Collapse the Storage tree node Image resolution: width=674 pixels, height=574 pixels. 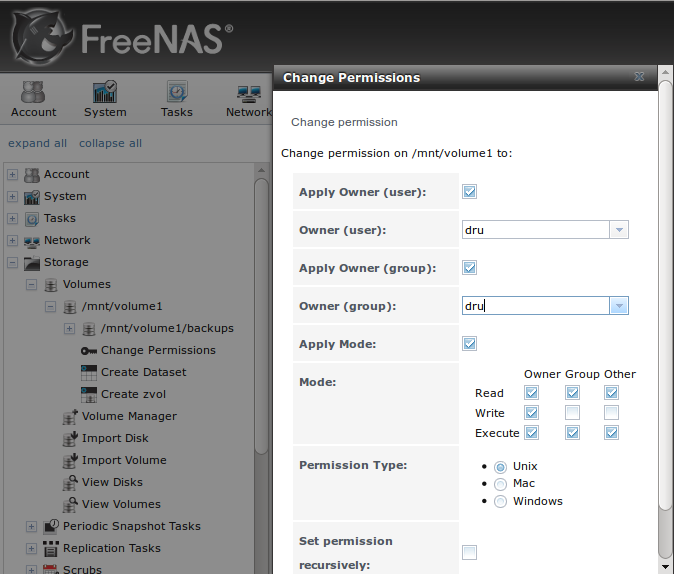point(12,263)
